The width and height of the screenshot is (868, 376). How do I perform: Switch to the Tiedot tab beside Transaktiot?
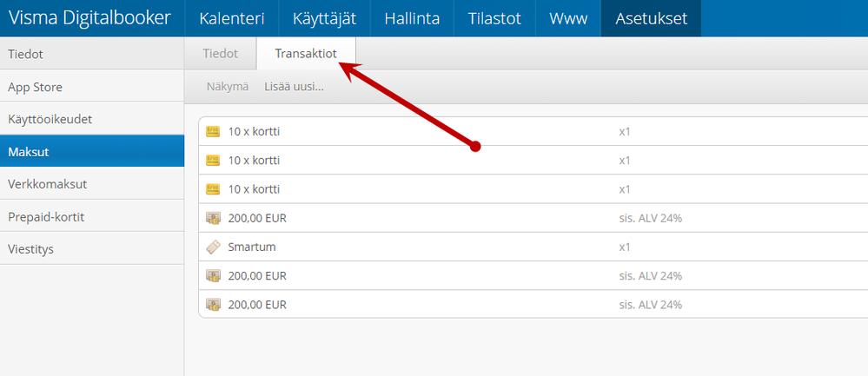coord(221,54)
